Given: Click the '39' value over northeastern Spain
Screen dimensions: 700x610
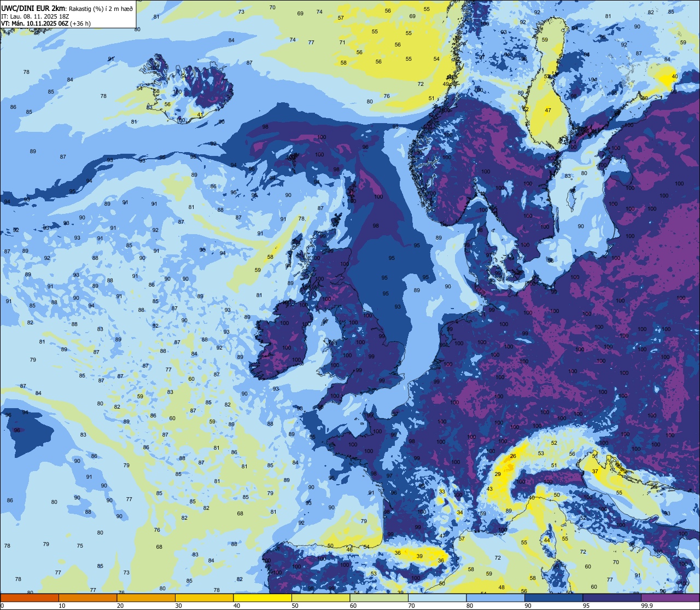Looking at the screenshot, I should click(419, 556).
